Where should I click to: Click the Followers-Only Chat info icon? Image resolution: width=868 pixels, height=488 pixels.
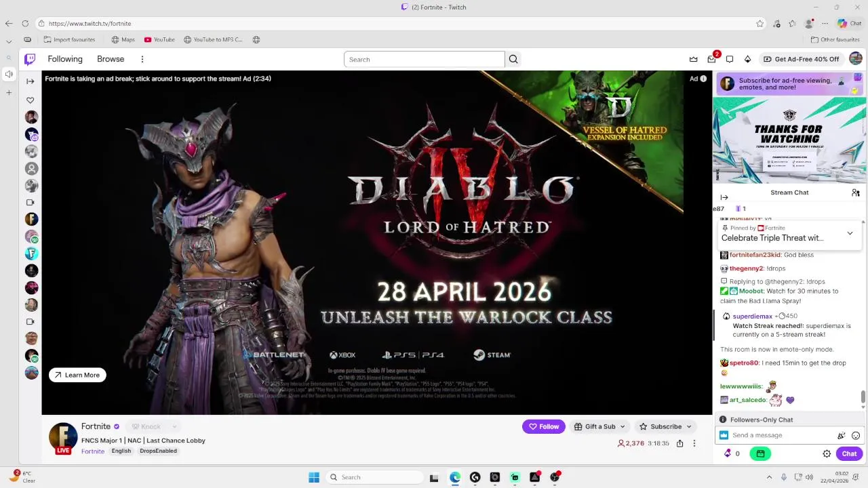tap(723, 420)
